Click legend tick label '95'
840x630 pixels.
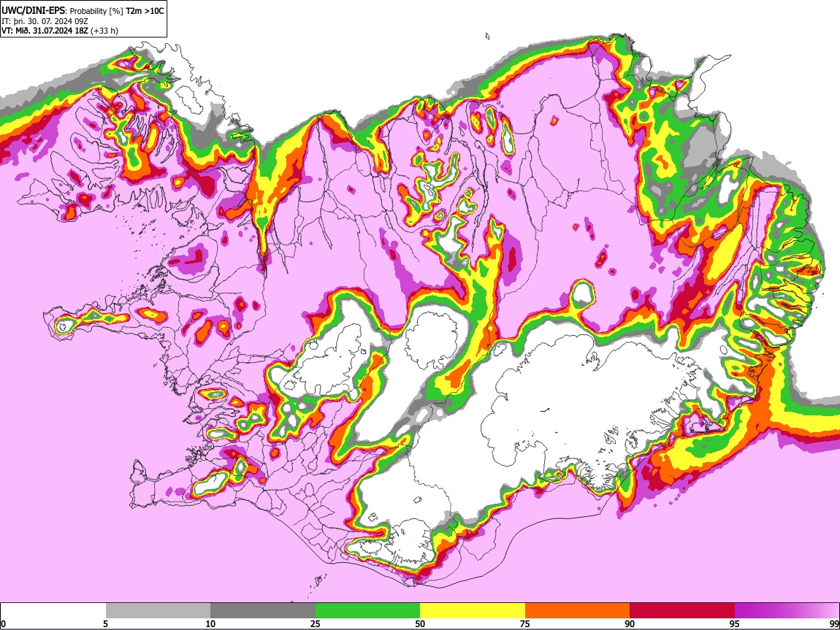(x=735, y=623)
